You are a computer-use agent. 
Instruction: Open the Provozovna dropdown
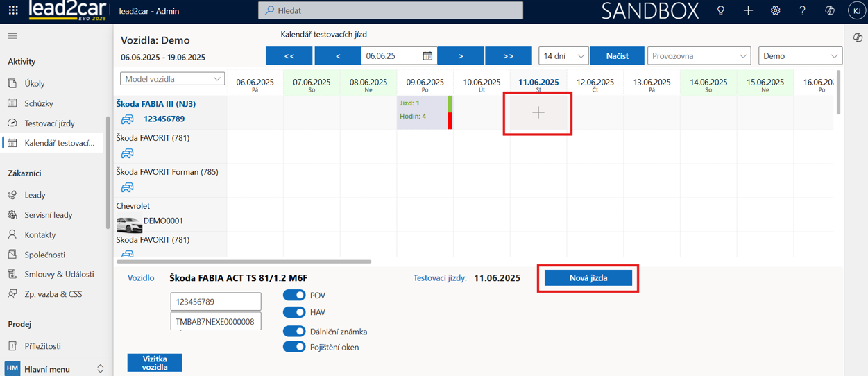[699, 56]
